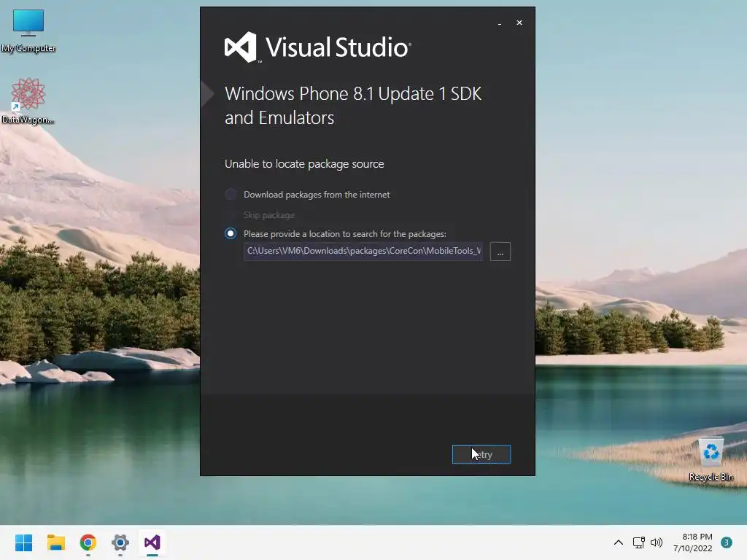Switch to Visual Studio installer taskbar icon
This screenshot has width=747, height=560.
click(152, 542)
